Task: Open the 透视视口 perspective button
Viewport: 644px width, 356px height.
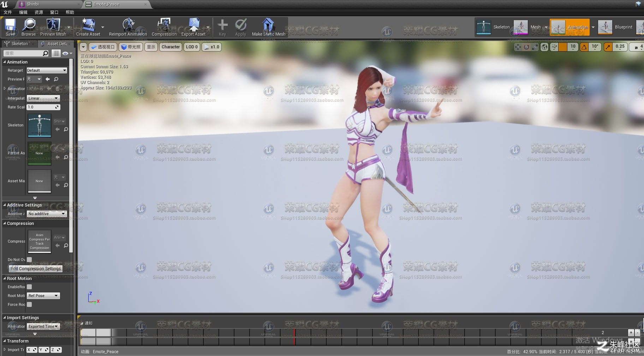Action: 102,47
